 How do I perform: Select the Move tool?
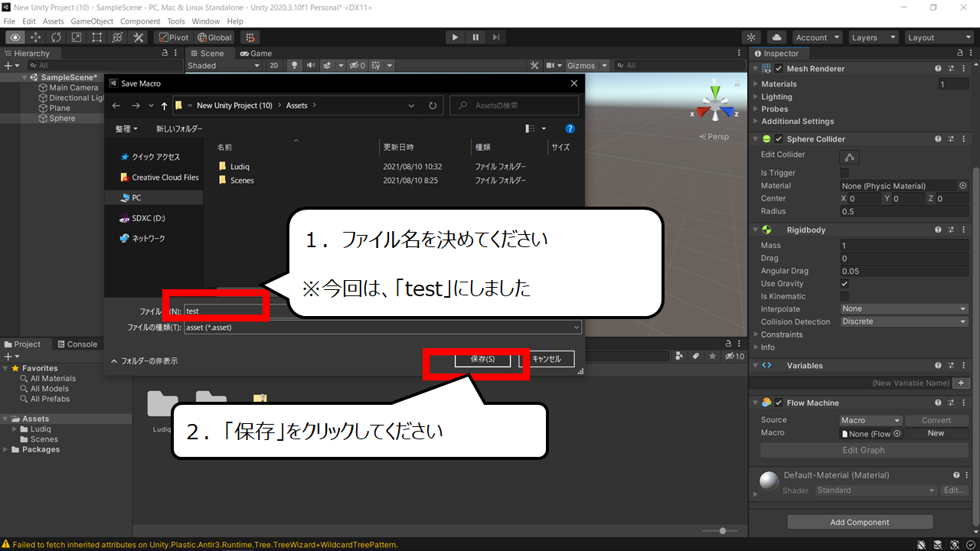pos(36,37)
